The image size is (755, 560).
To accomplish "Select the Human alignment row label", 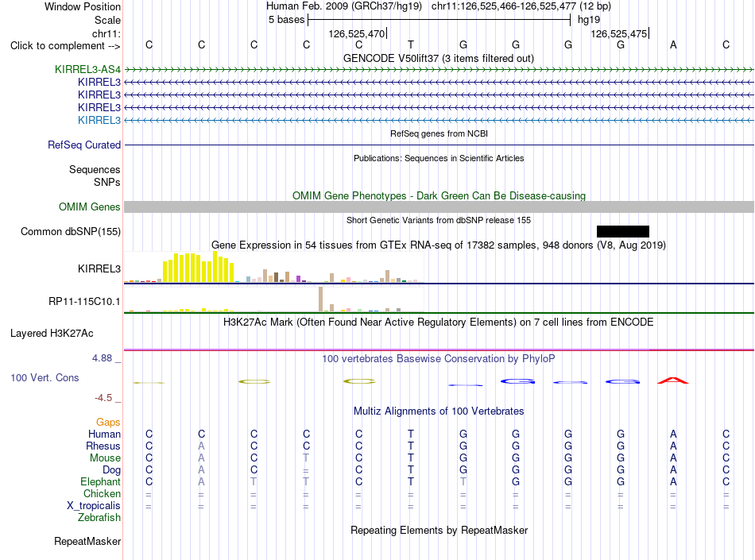I will (104, 434).
